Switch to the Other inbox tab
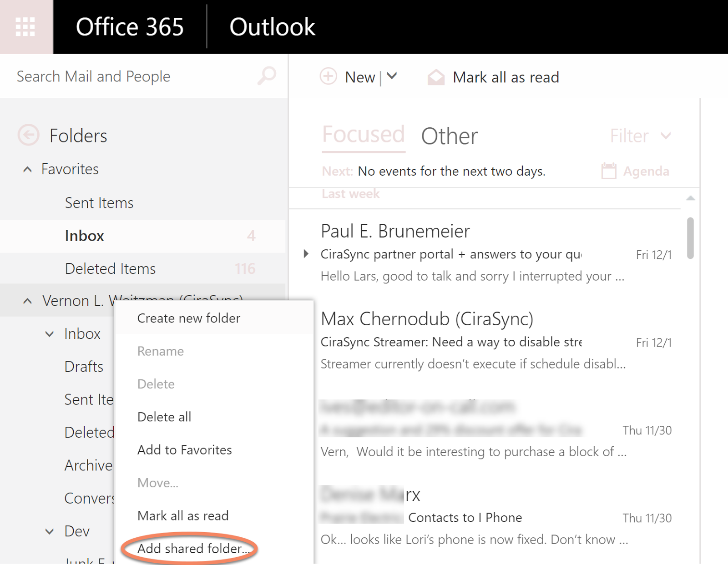 449,136
